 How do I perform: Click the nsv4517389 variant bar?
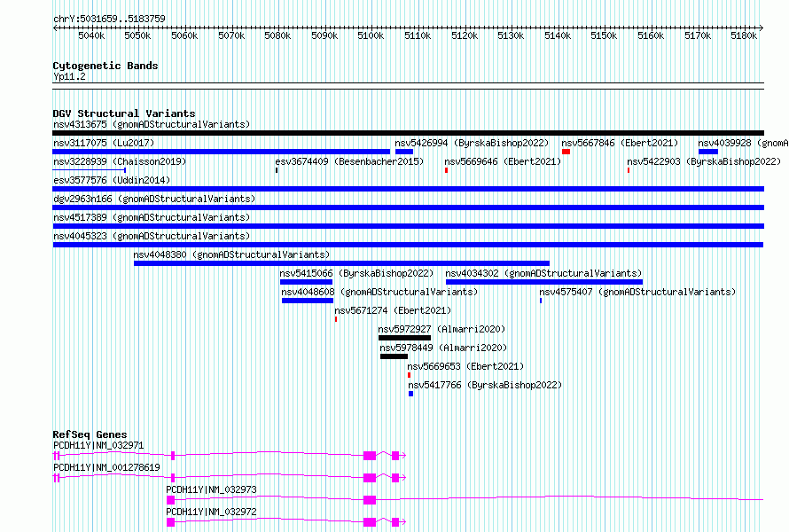(408, 226)
